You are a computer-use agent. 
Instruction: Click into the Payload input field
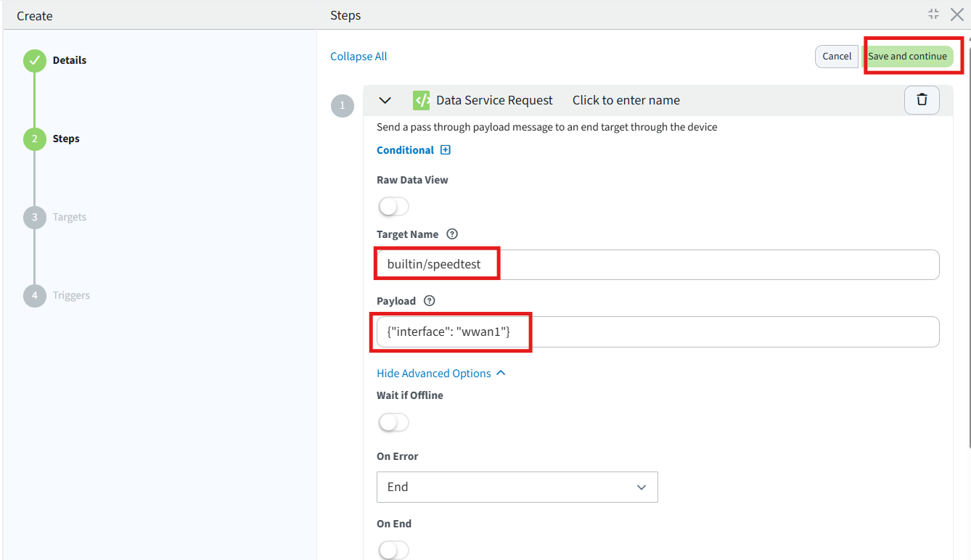[657, 332]
